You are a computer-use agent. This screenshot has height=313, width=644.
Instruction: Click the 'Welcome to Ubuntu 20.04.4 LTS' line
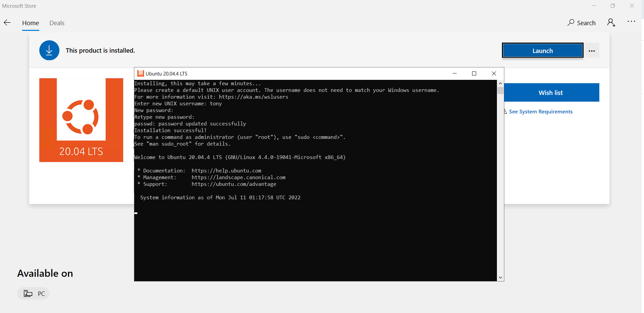tap(240, 157)
